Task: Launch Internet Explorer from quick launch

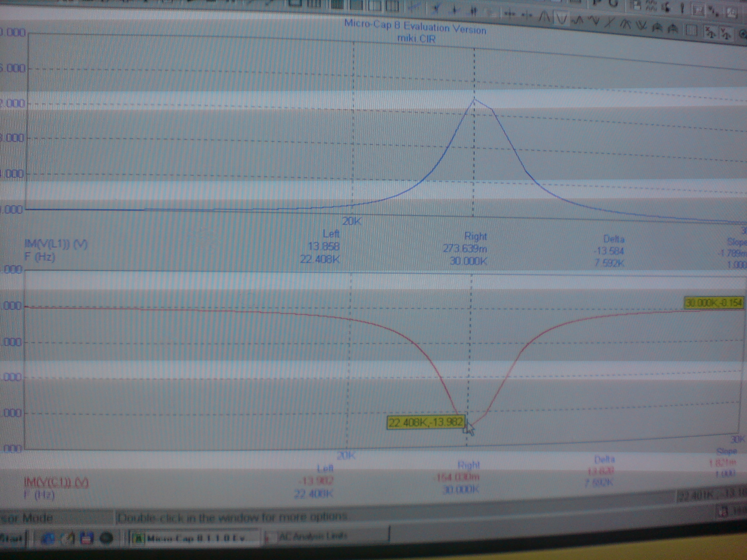Action: tap(49, 538)
